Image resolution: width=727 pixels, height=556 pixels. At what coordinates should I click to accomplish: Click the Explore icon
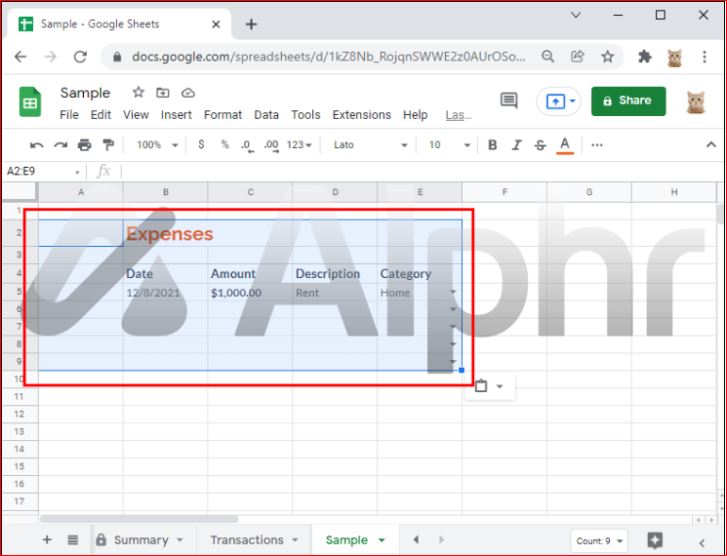coord(655,540)
